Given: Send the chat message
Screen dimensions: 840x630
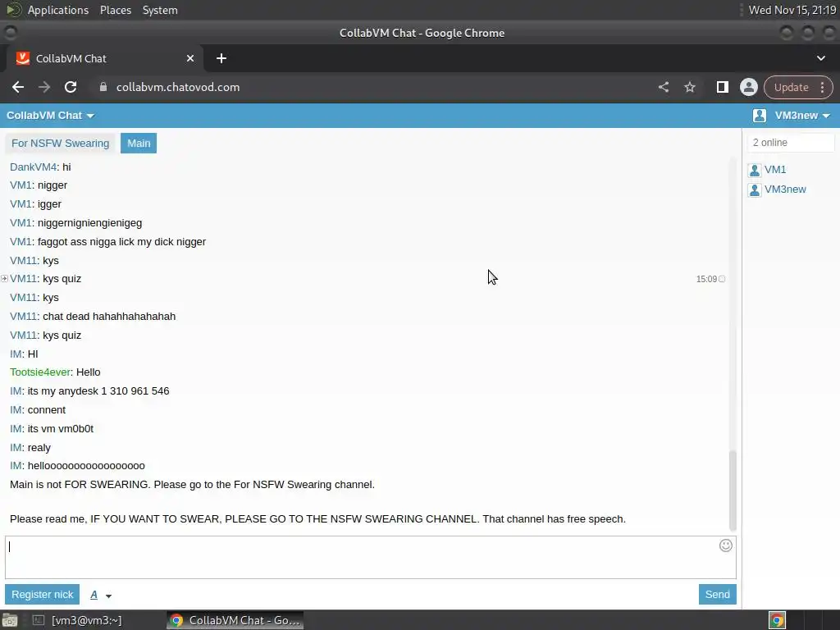Looking at the screenshot, I should pos(717,595).
